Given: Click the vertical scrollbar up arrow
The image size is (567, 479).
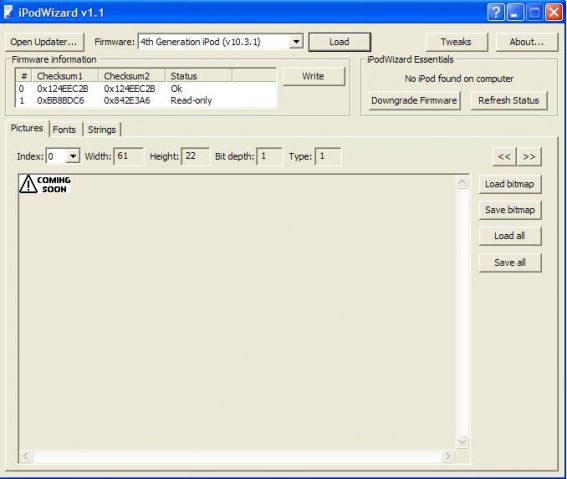Looking at the screenshot, I should (x=462, y=183).
